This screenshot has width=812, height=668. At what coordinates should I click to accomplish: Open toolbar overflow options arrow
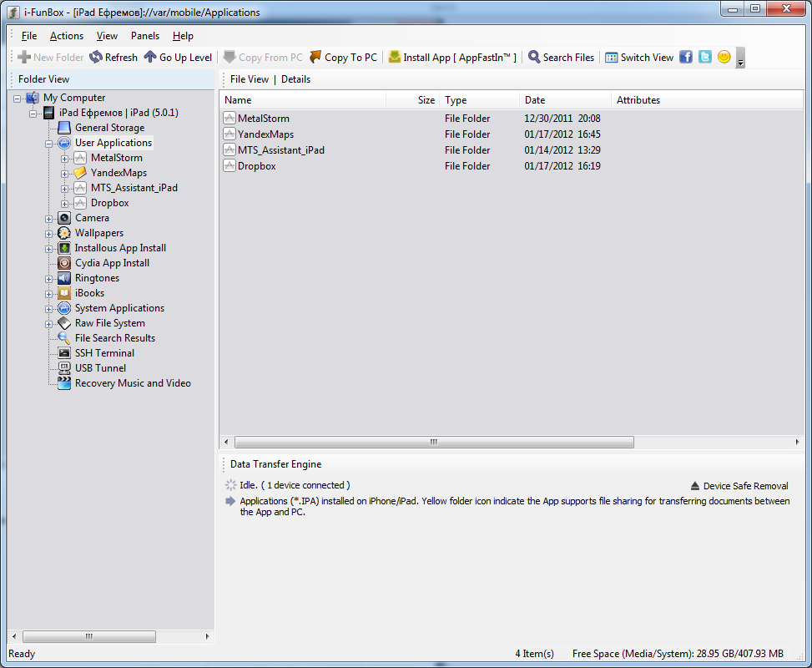click(x=740, y=58)
